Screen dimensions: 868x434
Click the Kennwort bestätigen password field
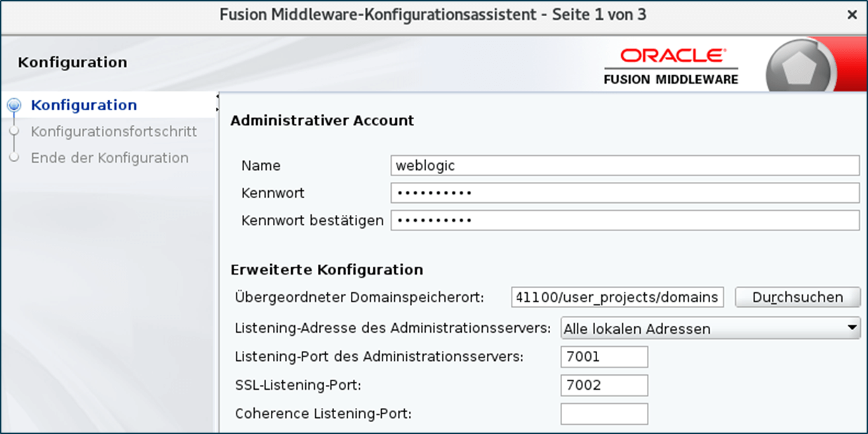[x=625, y=221]
